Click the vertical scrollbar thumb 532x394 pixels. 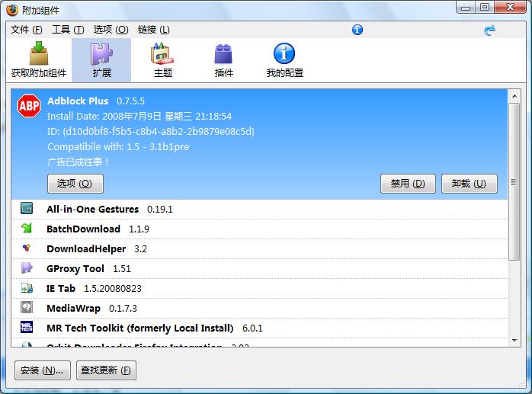click(x=514, y=182)
